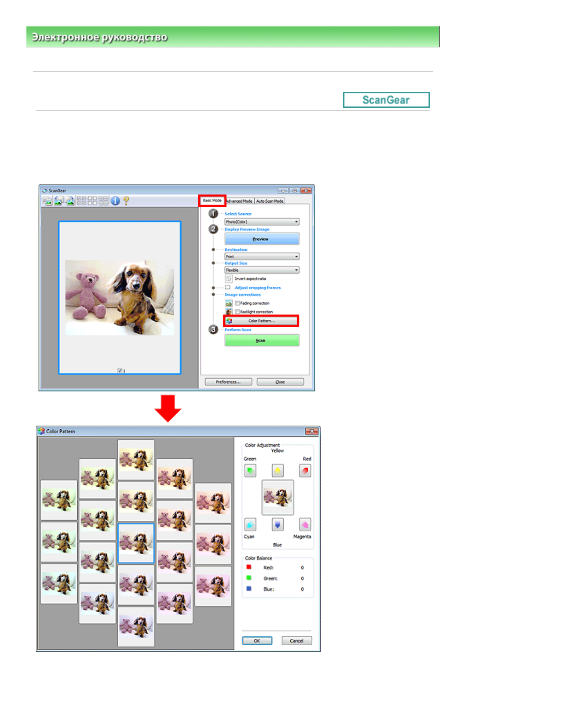The height and width of the screenshot is (728, 563).
Task: Open help with the yellow question mark icon
Action: pos(126,201)
